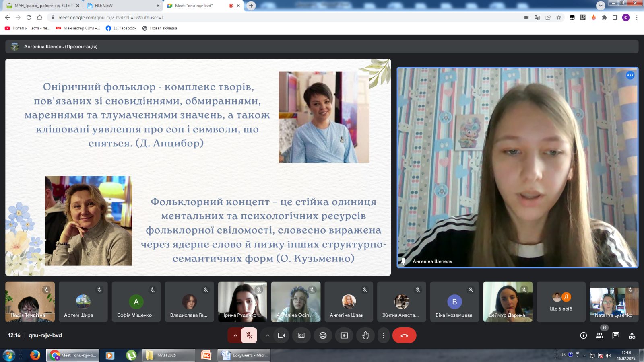Show the participants list icon
The height and width of the screenshot is (362, 644).
click(x=600, y=335)
